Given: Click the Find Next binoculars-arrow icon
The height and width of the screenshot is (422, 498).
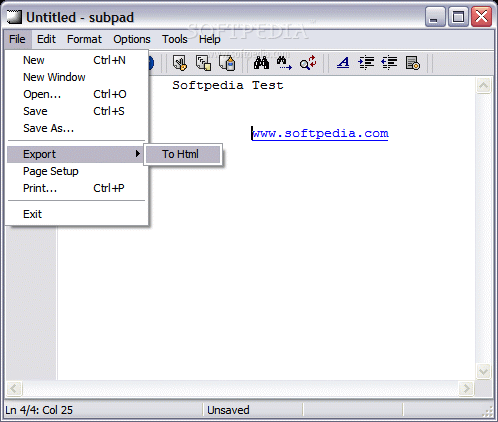Looking at the screenshot, I should point(284,63).
